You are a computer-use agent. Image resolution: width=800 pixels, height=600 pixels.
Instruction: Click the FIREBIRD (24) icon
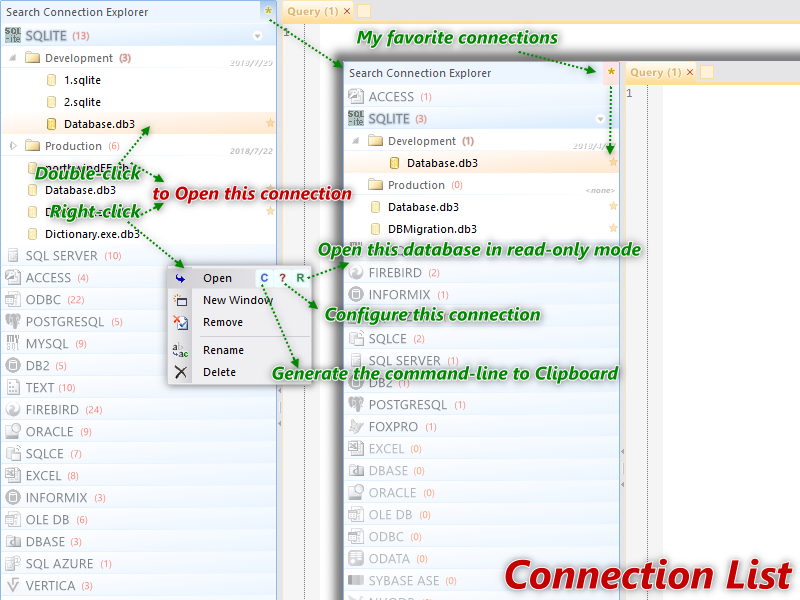13,409
